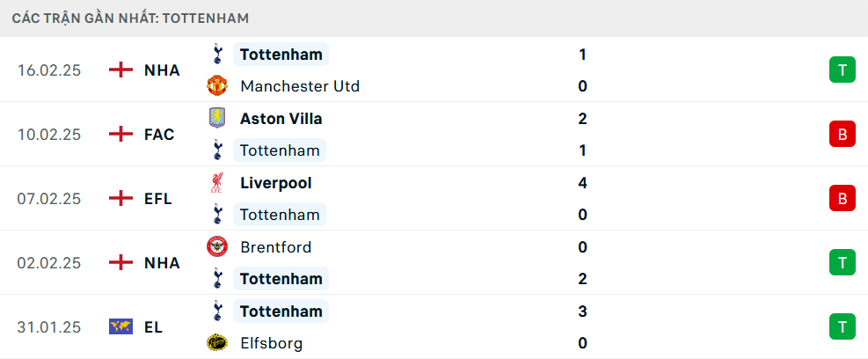Click the Europa League flag icon
The image size is (868, 359).
[120, 326]
